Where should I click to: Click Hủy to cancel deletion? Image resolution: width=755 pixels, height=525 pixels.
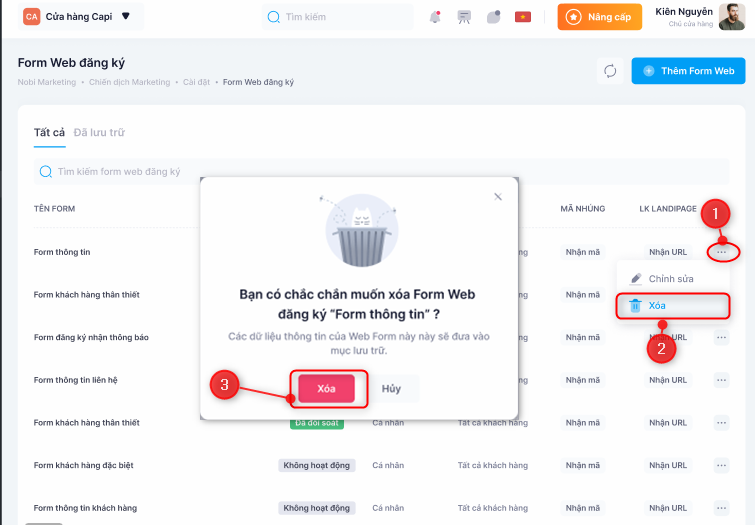[x=391, y=388]
